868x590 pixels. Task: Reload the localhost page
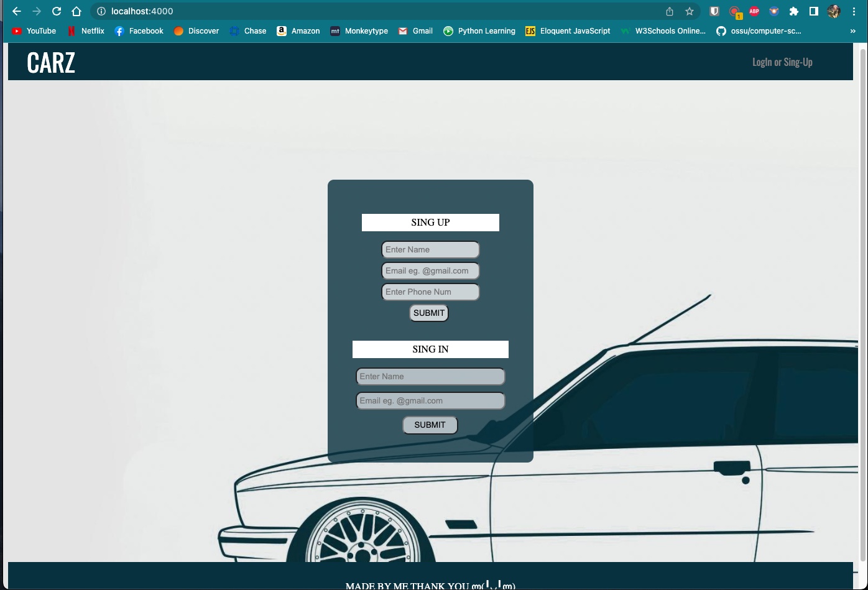click(57, 11)
